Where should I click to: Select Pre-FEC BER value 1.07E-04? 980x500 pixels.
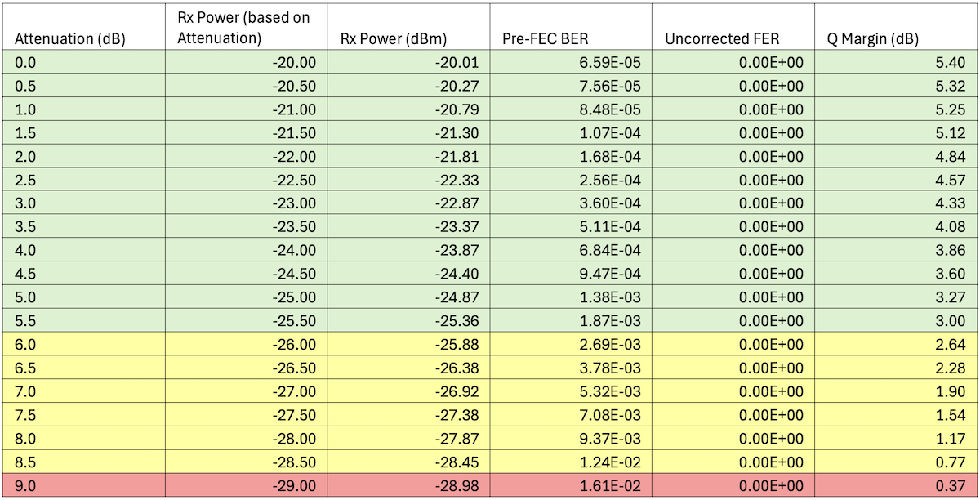click(x=572, y=132)
